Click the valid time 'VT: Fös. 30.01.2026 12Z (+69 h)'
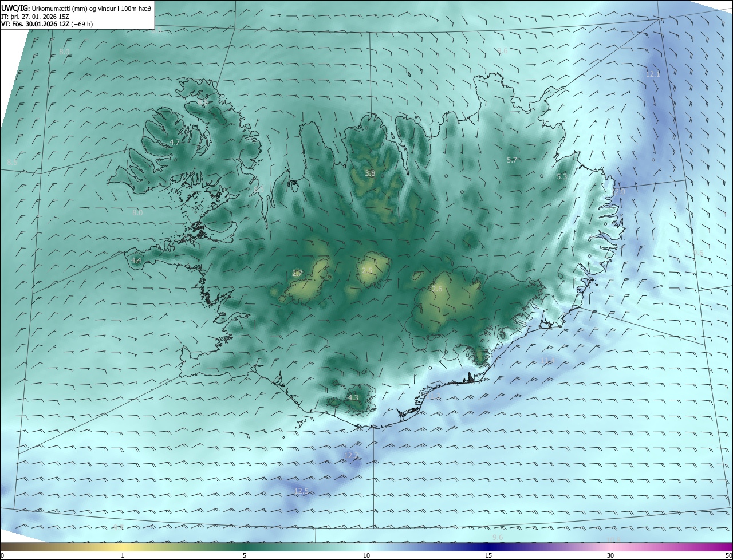The image size is (733, 560). click(47, 24)
